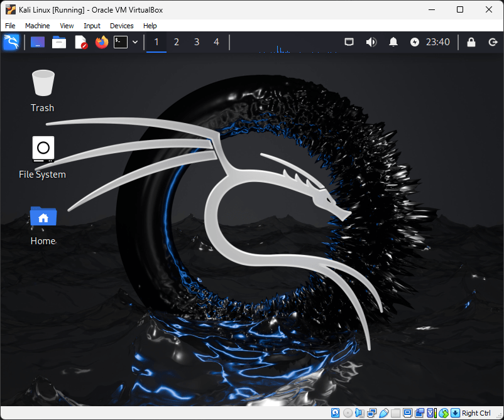Open the power manager plugin icon
504x420 pixels.
pyautogui.click(x=414, y=42)
